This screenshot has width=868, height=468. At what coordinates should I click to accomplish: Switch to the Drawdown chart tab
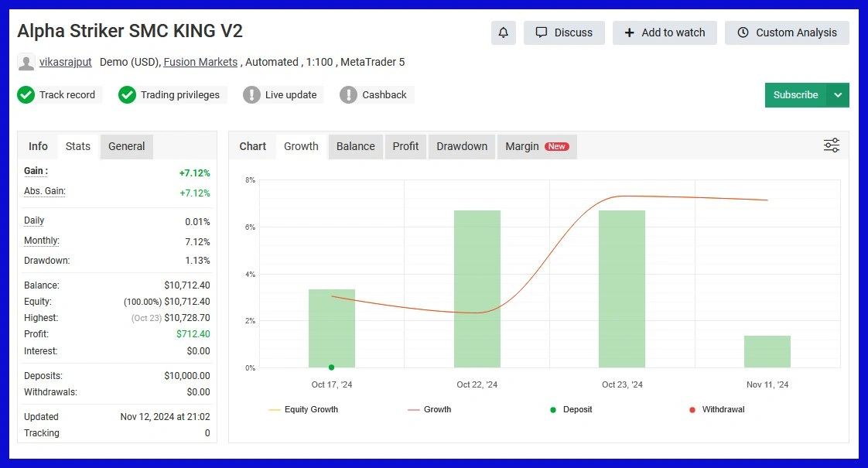[462, 146]
